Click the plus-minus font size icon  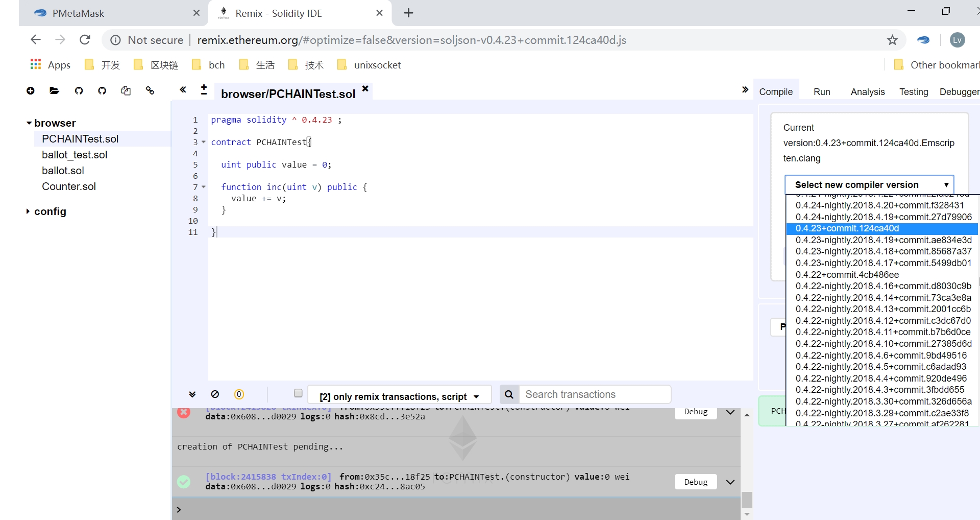pyautogui.click(x=204, y=90)
